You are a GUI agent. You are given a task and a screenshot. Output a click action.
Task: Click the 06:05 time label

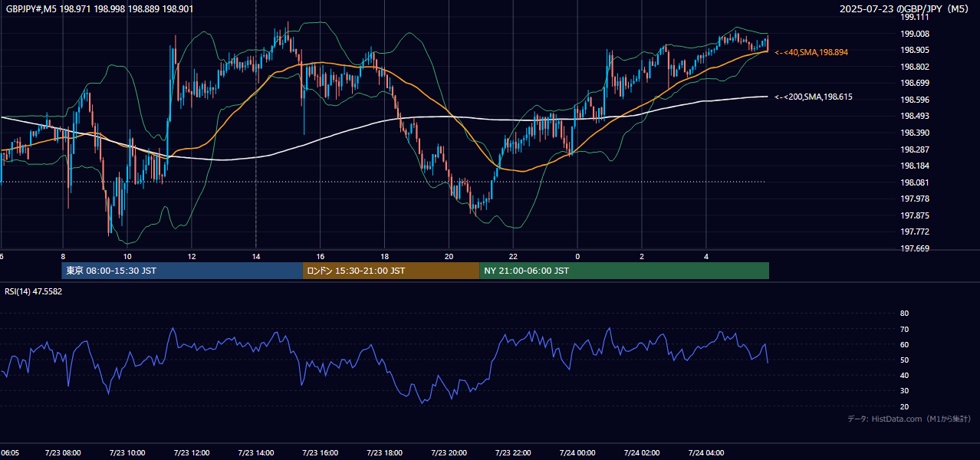[x=10, y=452]
